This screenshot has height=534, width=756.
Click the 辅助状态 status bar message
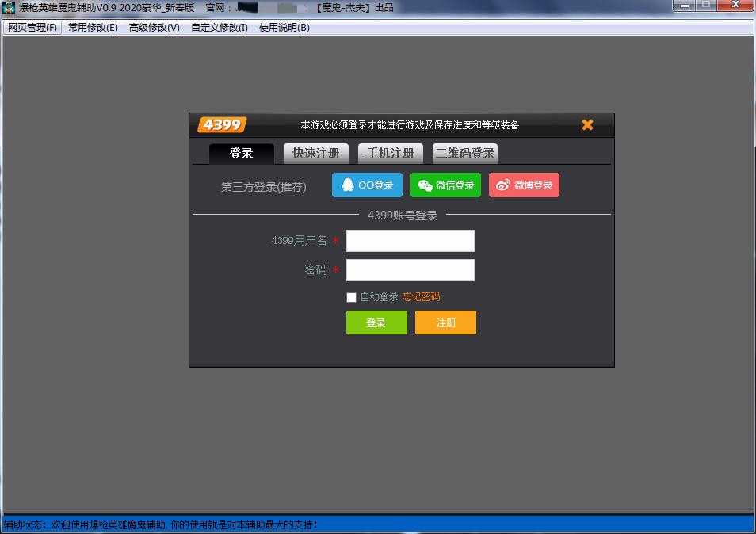[160, 524]
